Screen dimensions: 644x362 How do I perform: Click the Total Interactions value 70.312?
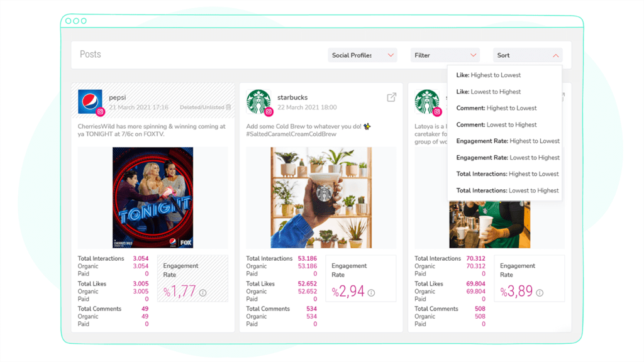475,258
